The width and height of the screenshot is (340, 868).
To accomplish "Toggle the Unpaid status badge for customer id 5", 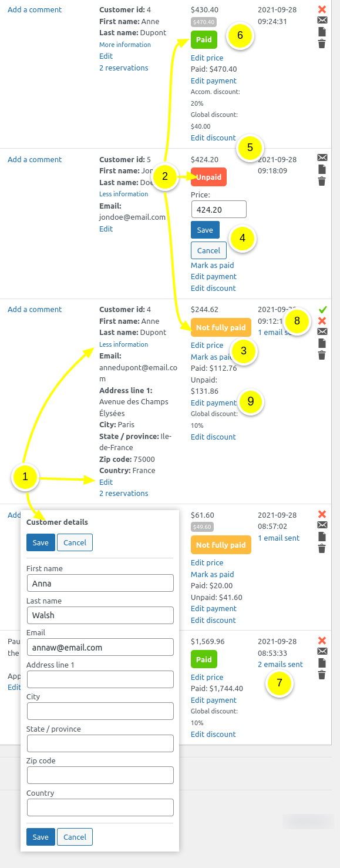I will pyautogui.click(x=208, y=177).
